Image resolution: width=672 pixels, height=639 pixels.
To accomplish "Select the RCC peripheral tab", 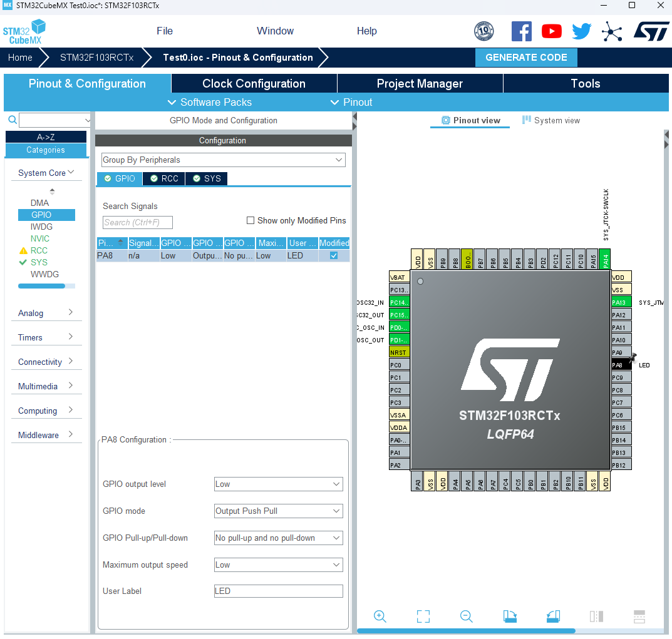I will [x=164, y=178].
